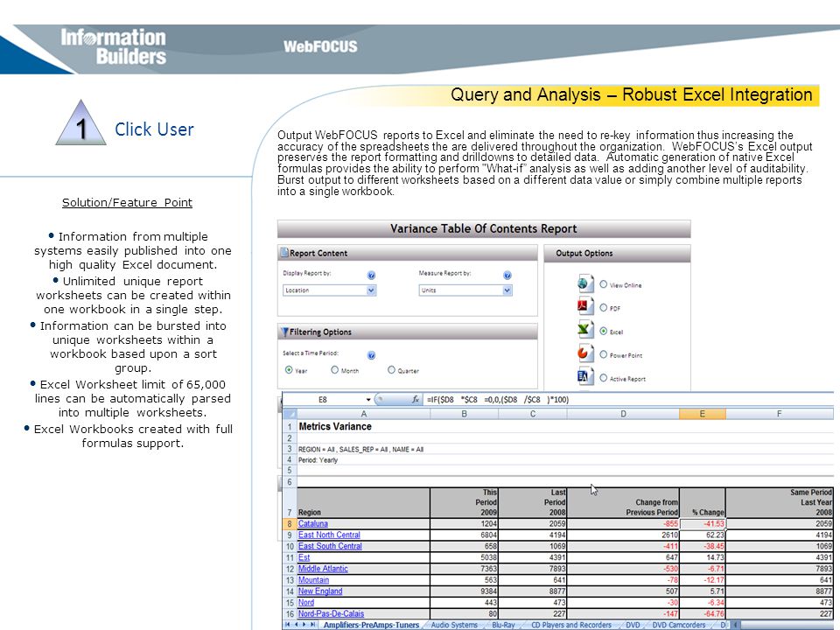Image resolution: width=840 pixels, height=630 pixels.
Task: Switch to Audio Systems sheet tab
Action: 454,625
